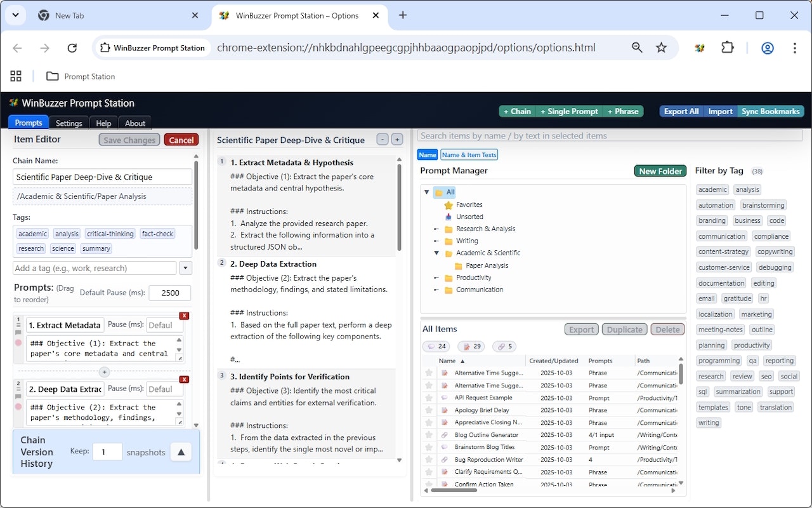812x508 pixels.
Task: Click the comment icon on prompt 1
Action: click(x=18, y=332)
